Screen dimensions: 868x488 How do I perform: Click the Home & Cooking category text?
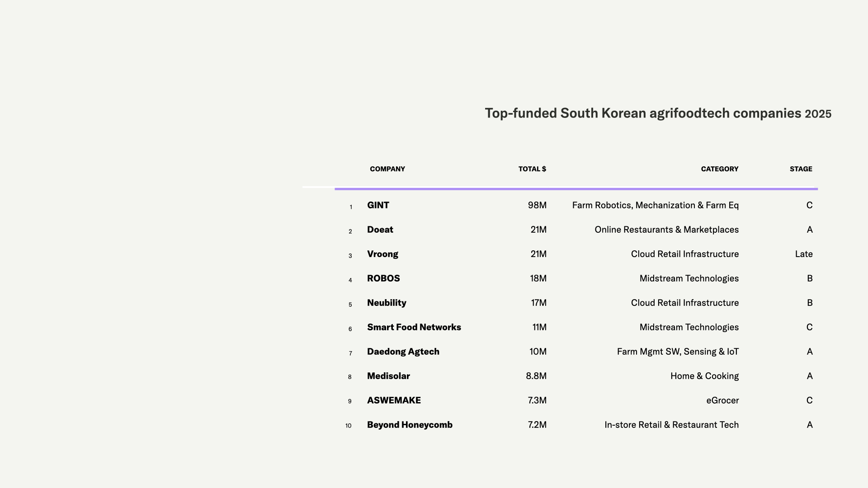(704, 376)
